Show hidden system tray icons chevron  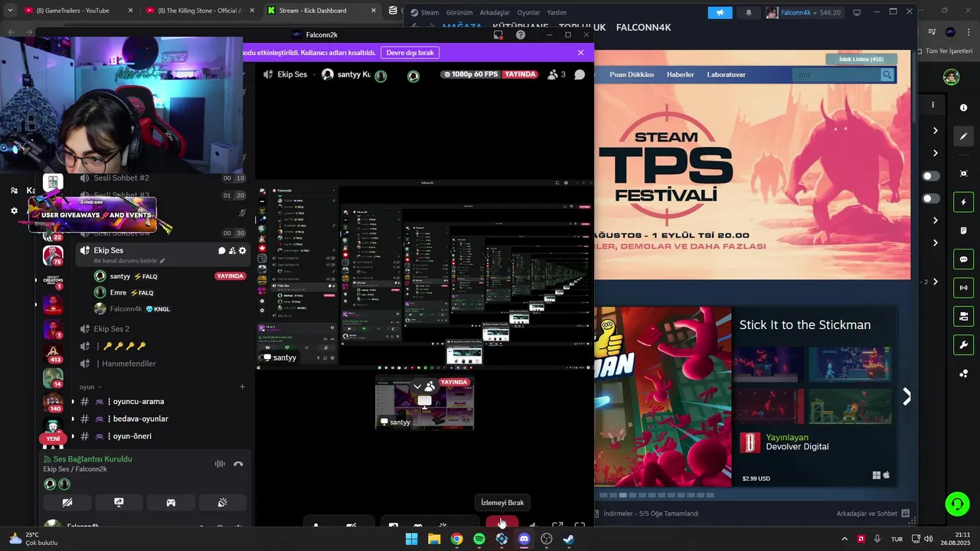point(844,539)
